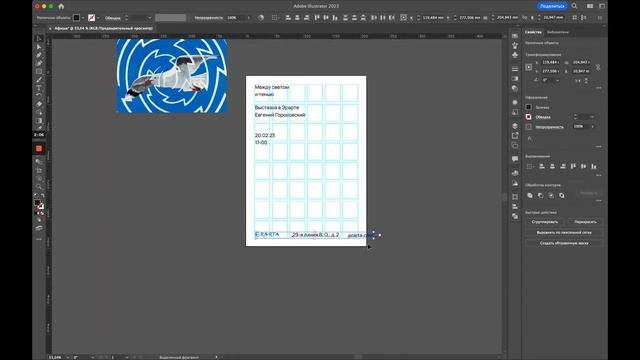Select the Type tool

click(39, 88)
